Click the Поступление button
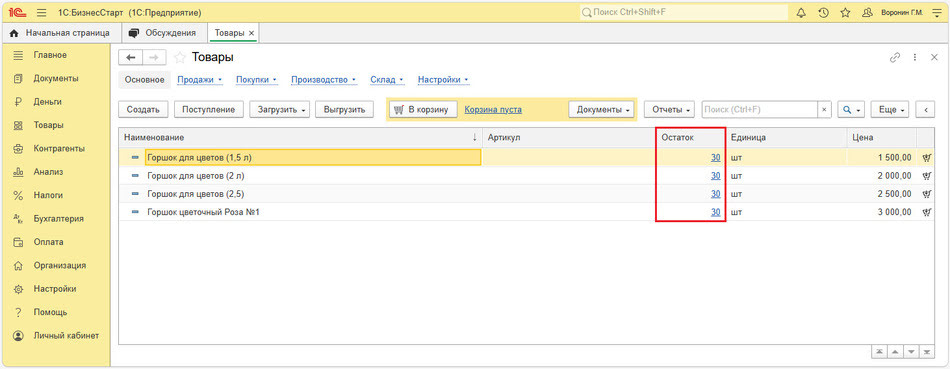Screen dimensions: 950x369 click(x=209, y=110)
